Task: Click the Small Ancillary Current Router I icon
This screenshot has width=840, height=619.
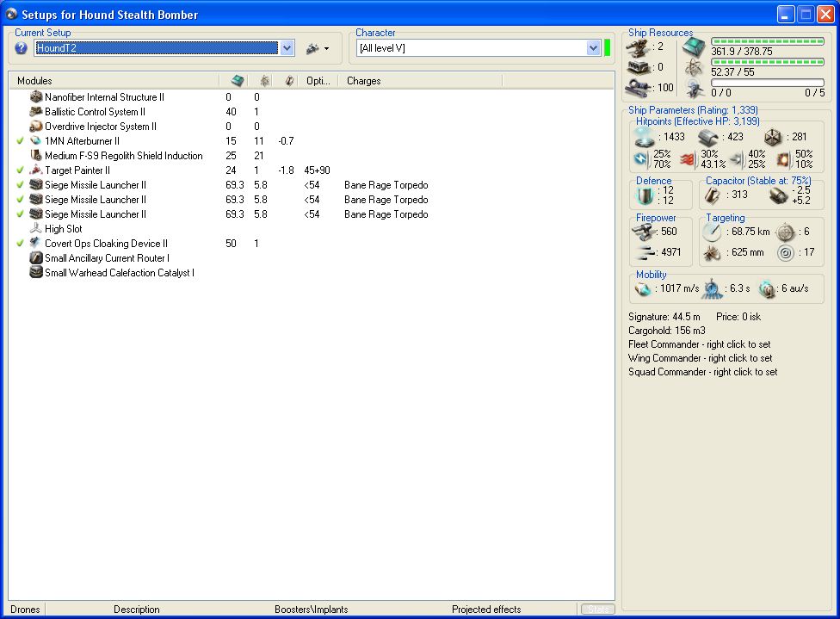Action: [36, 257]
